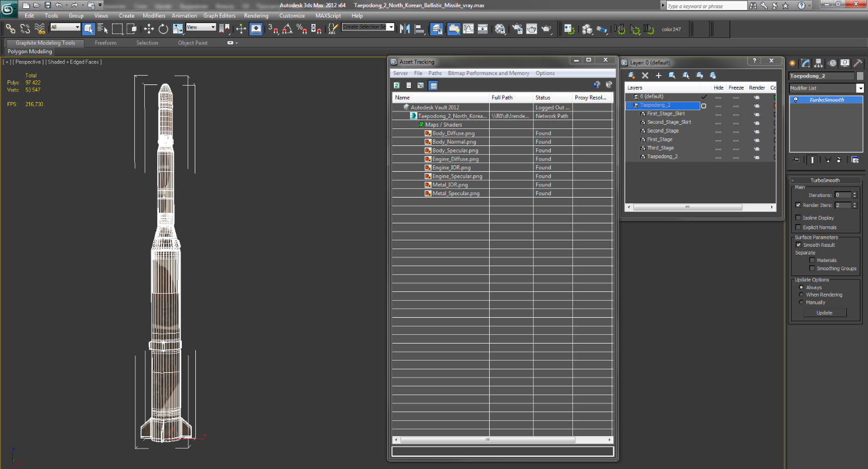Open the Create command panel tab

(x=793, y=63)
